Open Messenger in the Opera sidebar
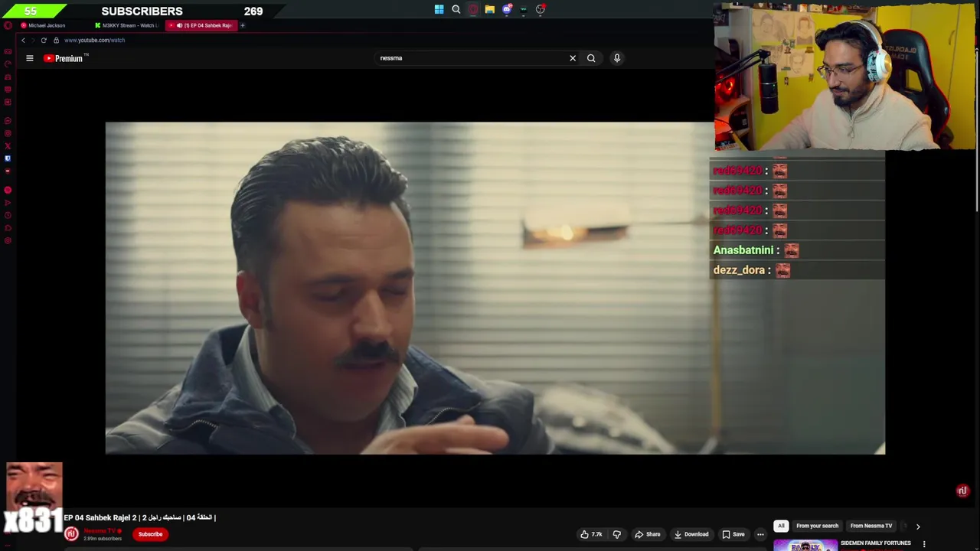The image size is (980, 551). tap(8, 121)
